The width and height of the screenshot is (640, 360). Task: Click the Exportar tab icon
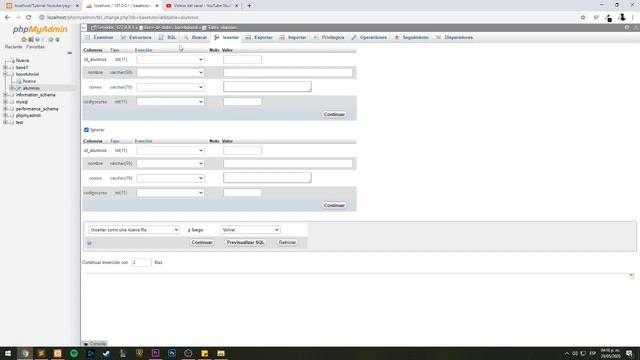(x=248, y=38)
